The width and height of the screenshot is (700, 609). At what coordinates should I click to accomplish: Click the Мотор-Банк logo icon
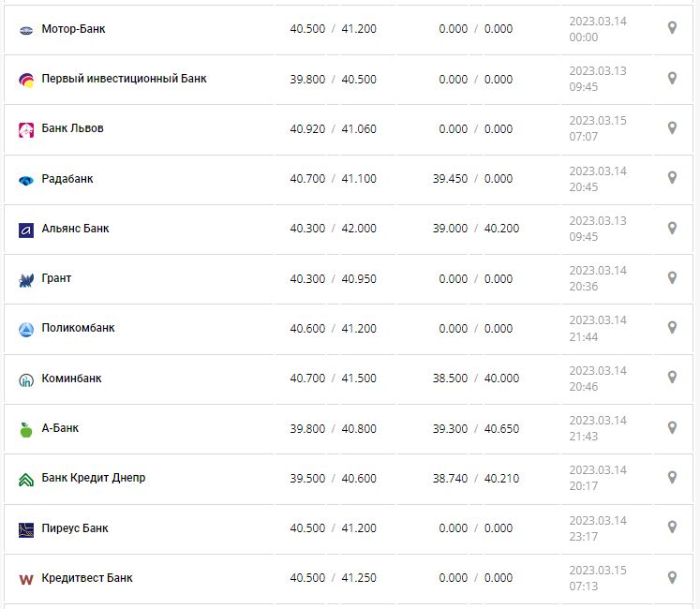tap(26, 30)
